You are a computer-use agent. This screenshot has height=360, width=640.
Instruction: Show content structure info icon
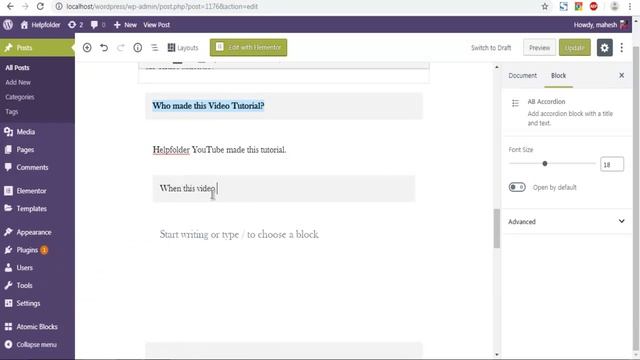[x=138, y=48]
